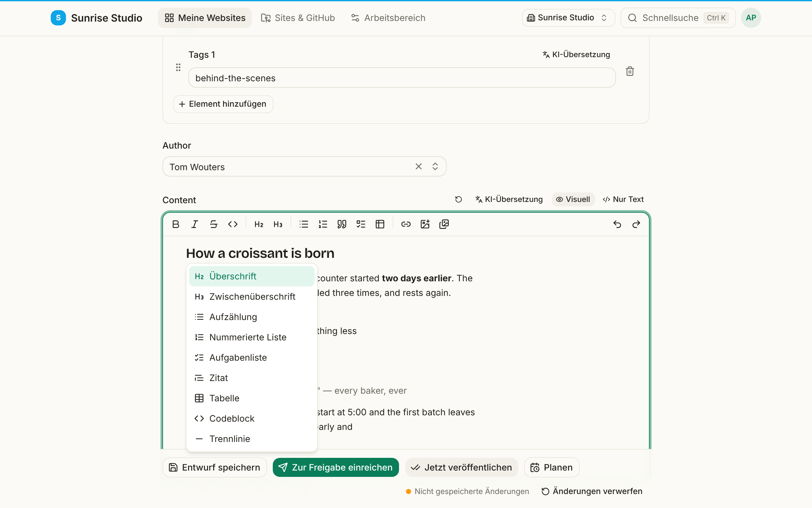This screenshot has height=508, width=812.
Task: Choose Nummerierte Liste in the block menu
Action: click(252, 337)
